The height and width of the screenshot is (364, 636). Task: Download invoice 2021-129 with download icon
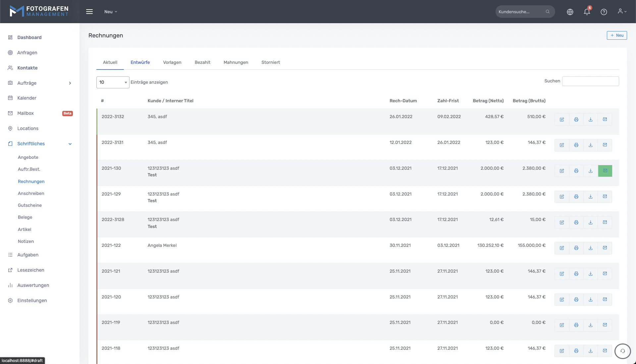pos(590,197)
